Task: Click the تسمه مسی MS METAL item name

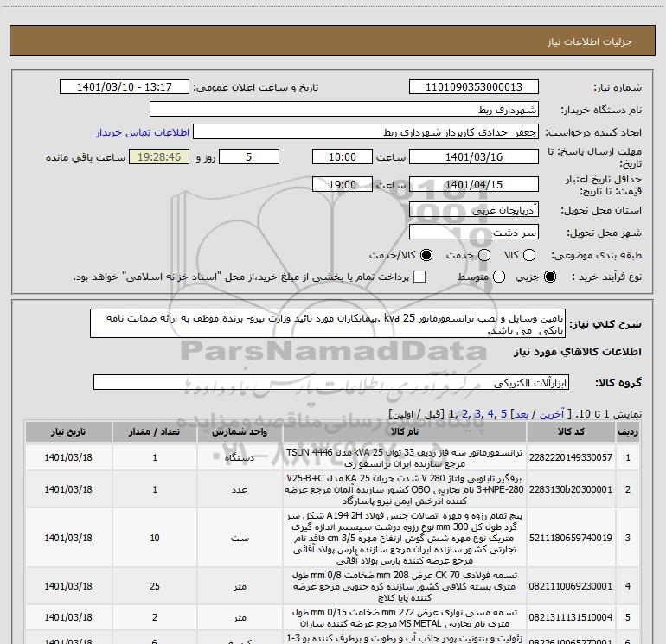Action: [x=405, y=618]
